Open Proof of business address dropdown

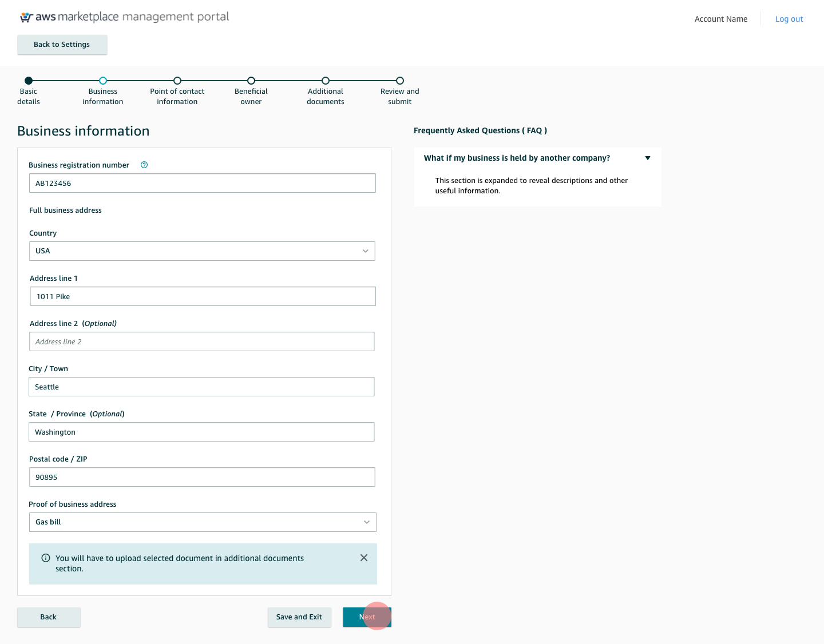203,522
